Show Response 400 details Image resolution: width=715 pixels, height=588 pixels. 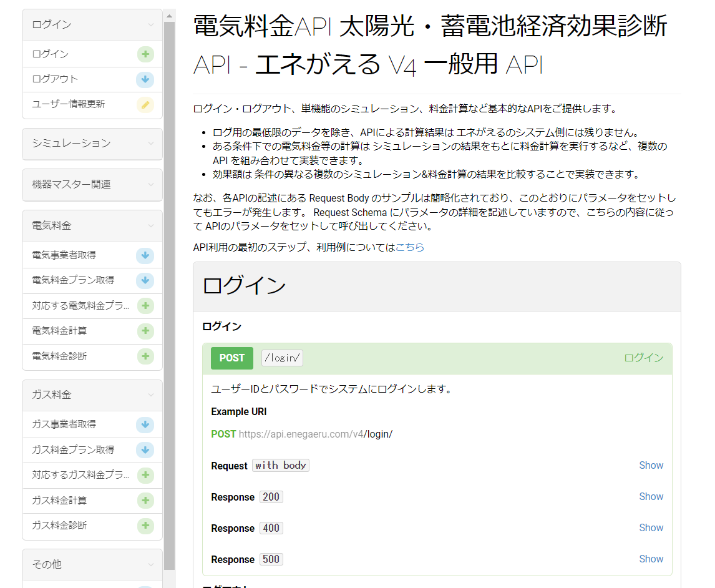point(651,528)
